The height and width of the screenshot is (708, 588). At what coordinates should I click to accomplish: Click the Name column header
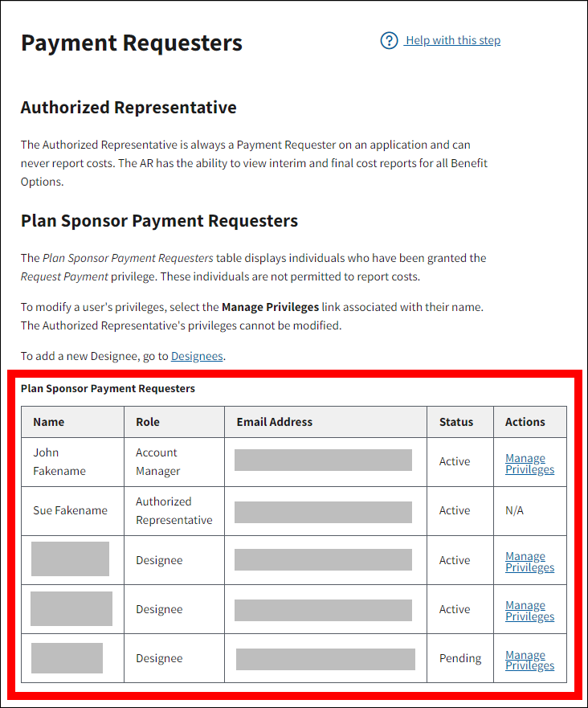coord(49,422)
